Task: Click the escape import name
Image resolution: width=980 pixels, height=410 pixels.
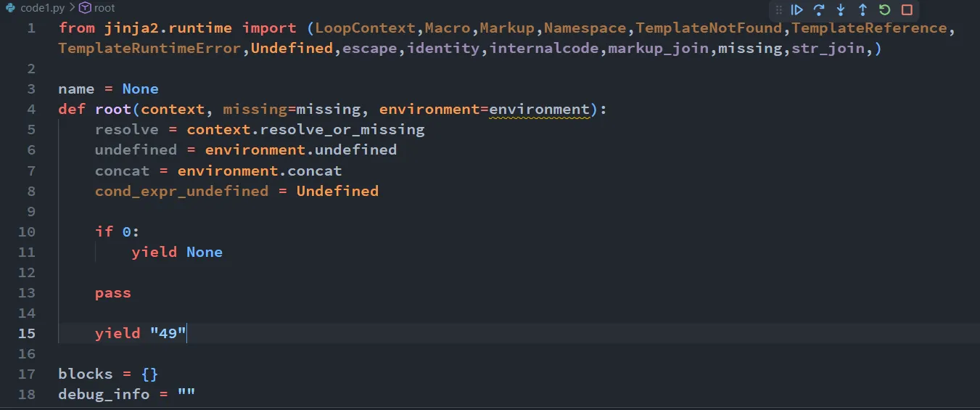Action: [370, 49]
